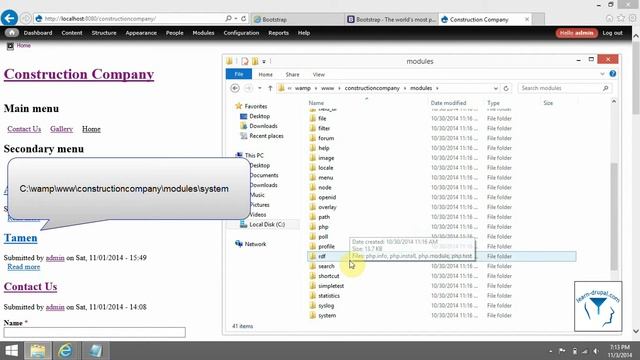Sort files by Date modified column
This screenshot has height=360, width=640.
pyautogui.click(x=448, y=103)
